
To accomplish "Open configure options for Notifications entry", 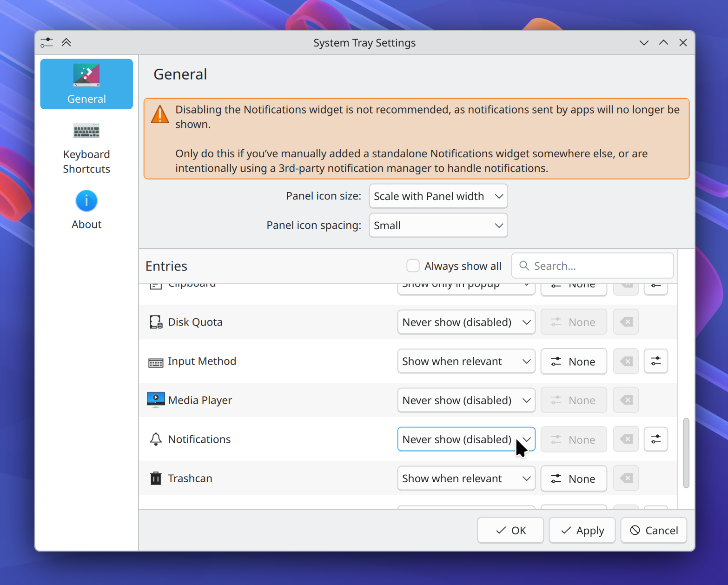I will [x=655, y=439].
